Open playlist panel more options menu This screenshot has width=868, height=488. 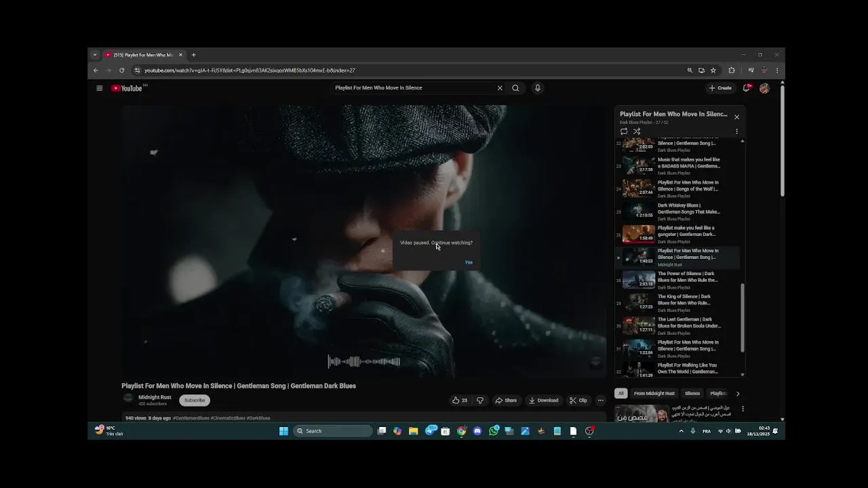[x=736, y=131]
